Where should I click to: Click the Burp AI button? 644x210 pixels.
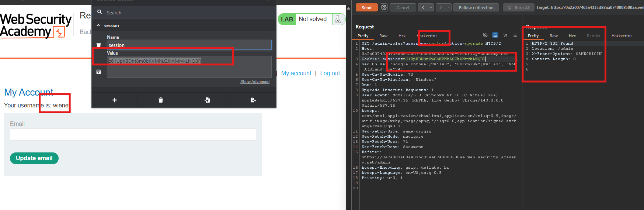[x=518, y=8]
